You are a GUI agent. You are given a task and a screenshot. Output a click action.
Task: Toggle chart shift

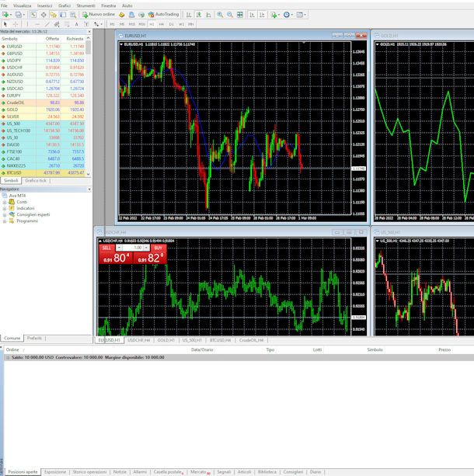(x=262, y=15)
